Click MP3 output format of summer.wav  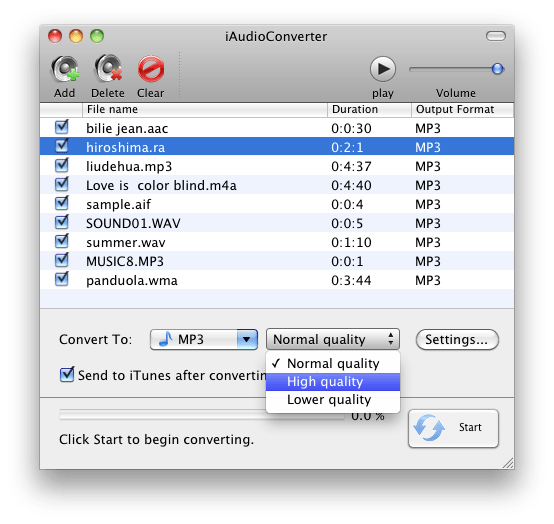coord(428,243)
